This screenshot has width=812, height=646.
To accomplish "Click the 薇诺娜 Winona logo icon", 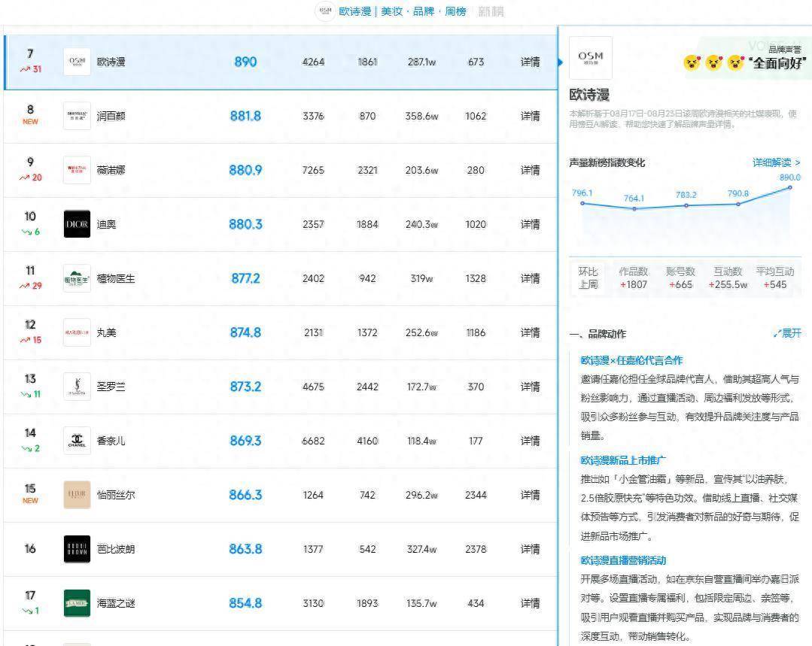I will (x=77, y=170).
